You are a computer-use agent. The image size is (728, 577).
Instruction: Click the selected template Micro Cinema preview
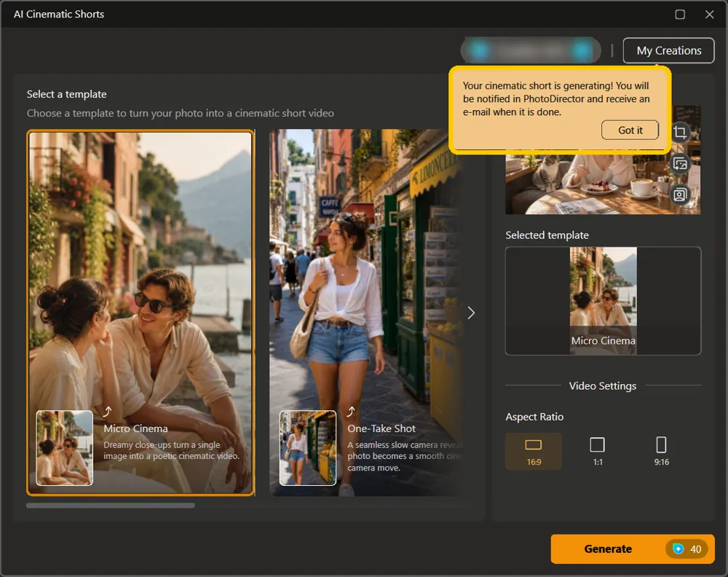coord(603,301)
